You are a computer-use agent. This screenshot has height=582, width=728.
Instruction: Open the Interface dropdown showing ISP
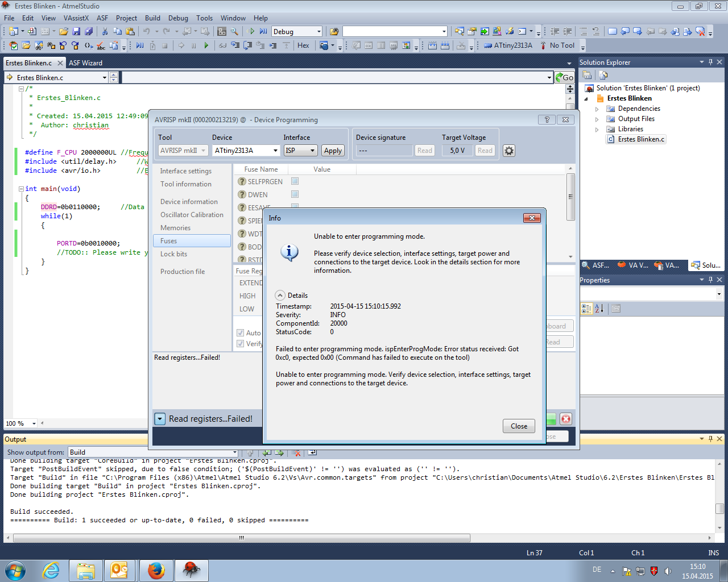[300, 151]
